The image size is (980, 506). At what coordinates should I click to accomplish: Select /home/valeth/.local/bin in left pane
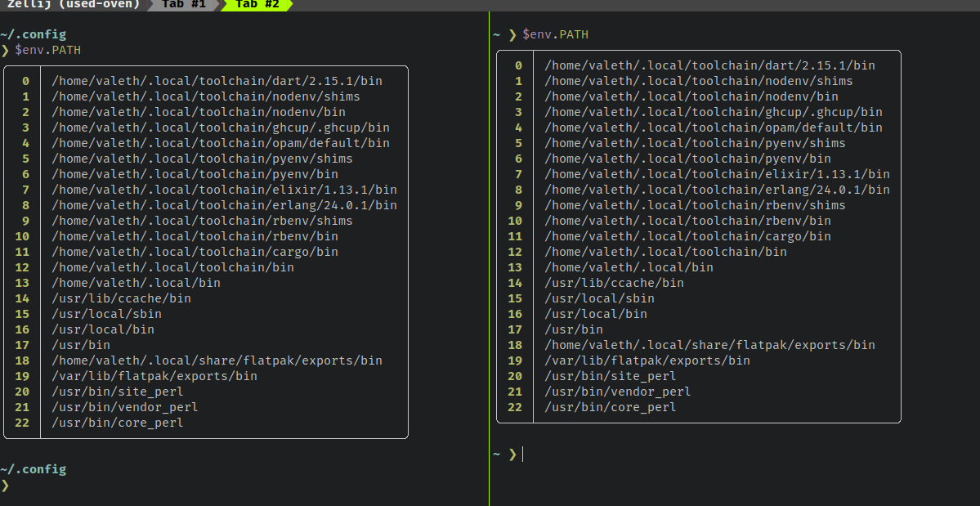coord(136,283)
